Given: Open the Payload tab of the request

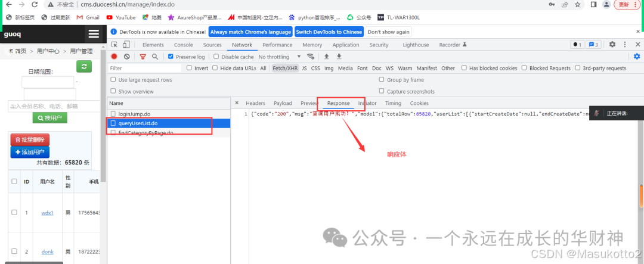Looking at the screenshot, I should (283, 103).
